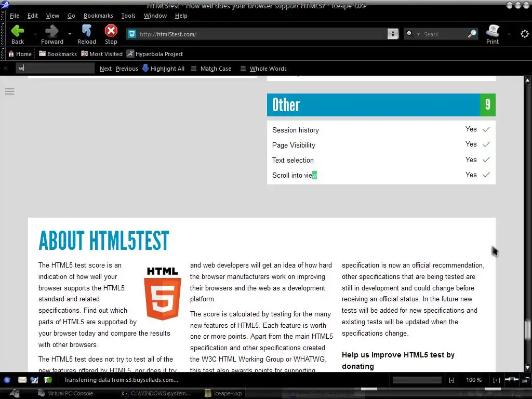Open the Most Visited folder dropdown
The height and width of the screenshot is (399, 532).
(x=102, y=54)
